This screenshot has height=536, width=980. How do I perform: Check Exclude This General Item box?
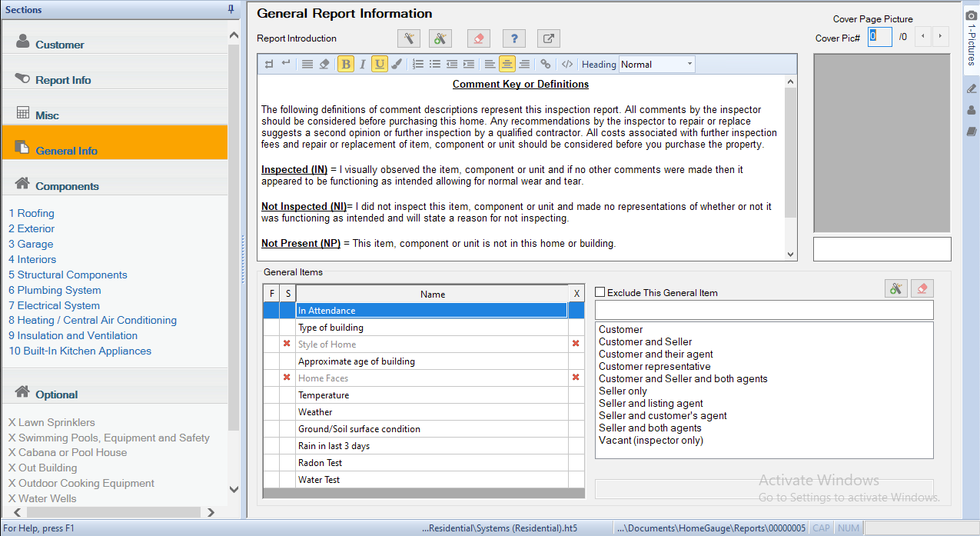[x=600, y=292]
